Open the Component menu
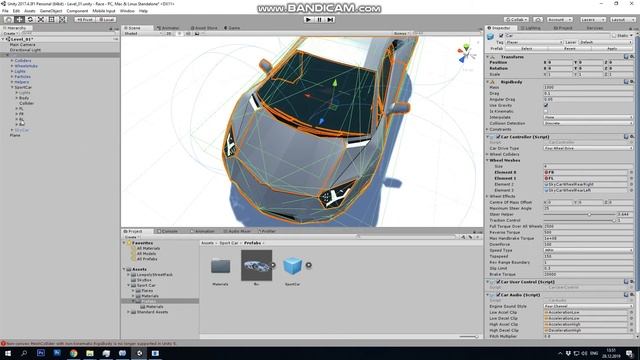The width and height of the screenshot is (640, 360). [x=77, y=11]
